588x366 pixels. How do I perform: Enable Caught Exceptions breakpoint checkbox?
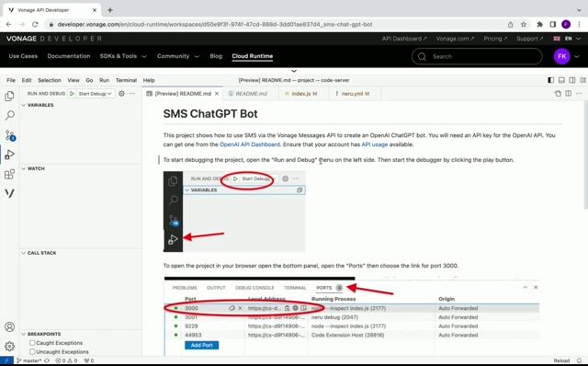(x=32, y=343)
